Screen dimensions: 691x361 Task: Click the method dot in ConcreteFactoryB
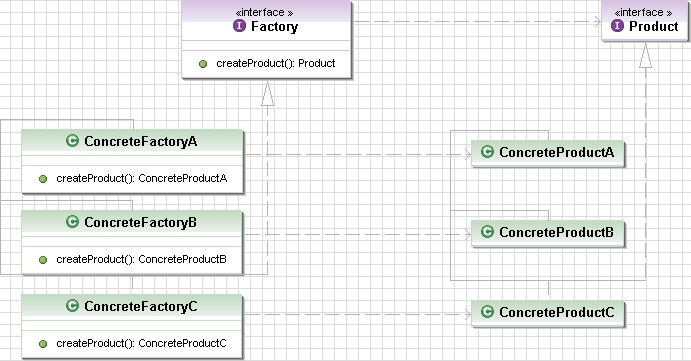coord(43,260)
